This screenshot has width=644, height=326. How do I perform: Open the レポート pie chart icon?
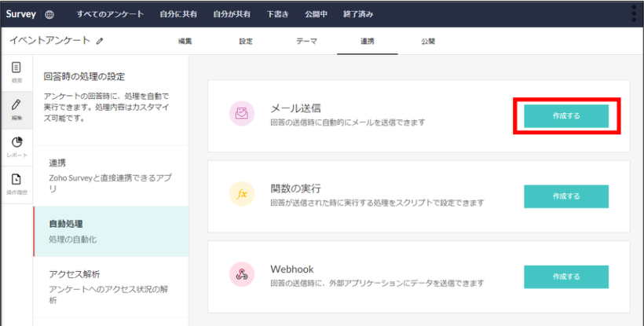[x=16, y=145]
